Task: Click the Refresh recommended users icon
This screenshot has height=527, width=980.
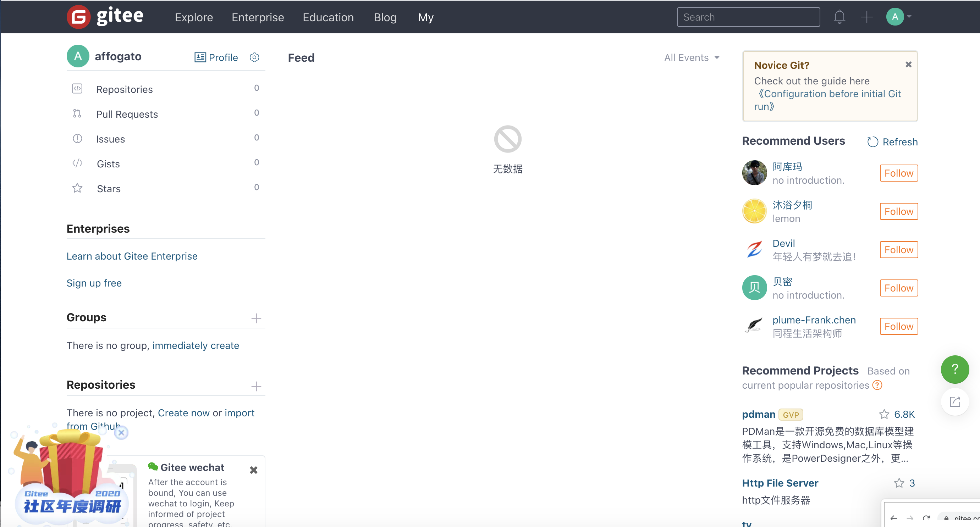Action: point(872,142)
